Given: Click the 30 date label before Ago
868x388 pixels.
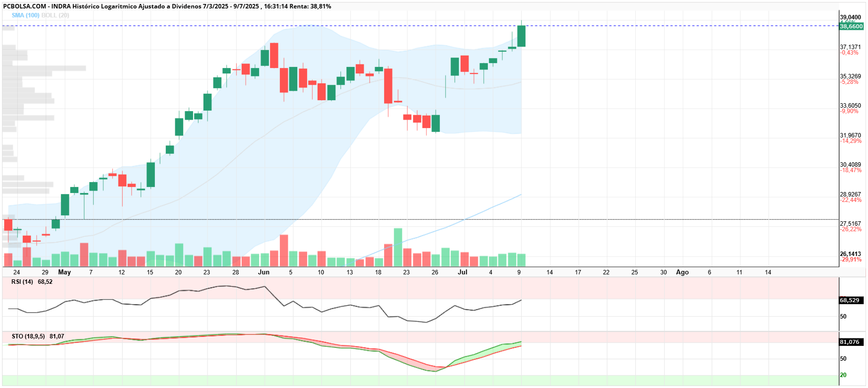Looking at the screenshot, I should pos(664,272).
